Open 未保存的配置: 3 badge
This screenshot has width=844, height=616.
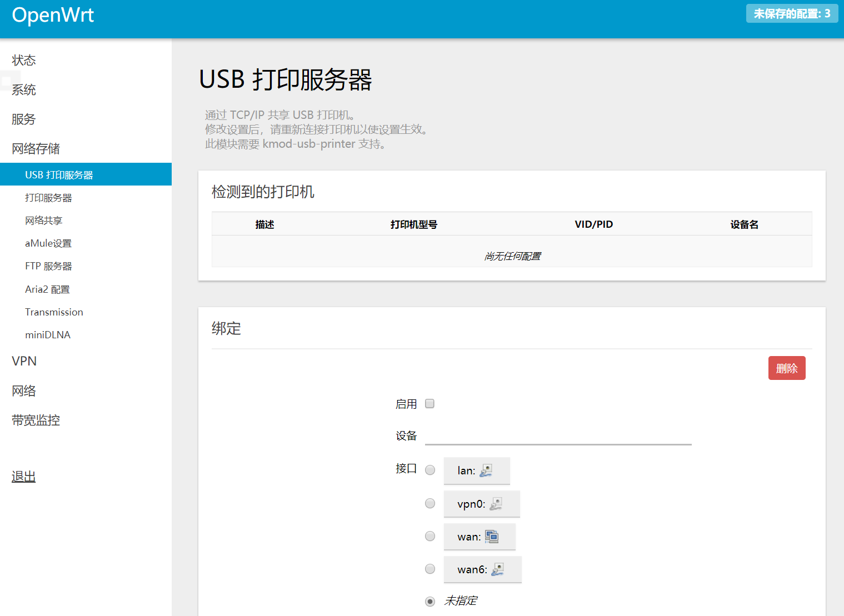click(792, 13)
